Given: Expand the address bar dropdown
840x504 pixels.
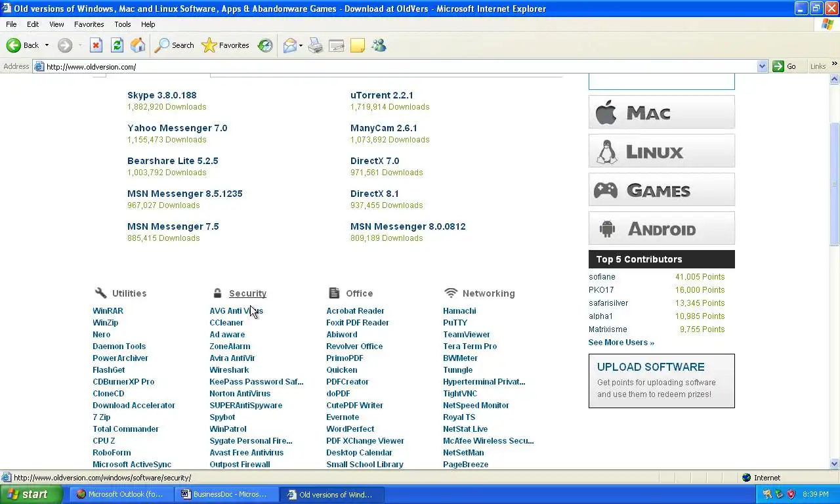Looking at the screenshot, I should pyautogui.click(x=762, y=66).
